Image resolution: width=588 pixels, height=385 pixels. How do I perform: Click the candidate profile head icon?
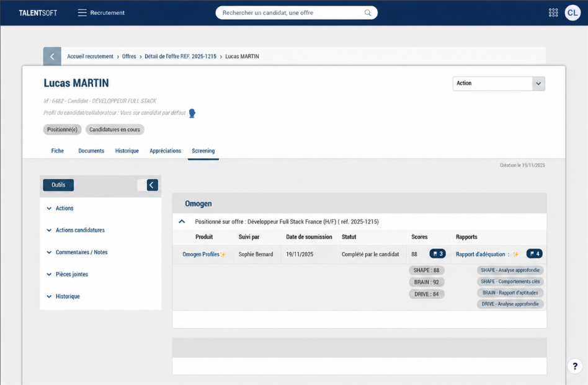point(192,113)
